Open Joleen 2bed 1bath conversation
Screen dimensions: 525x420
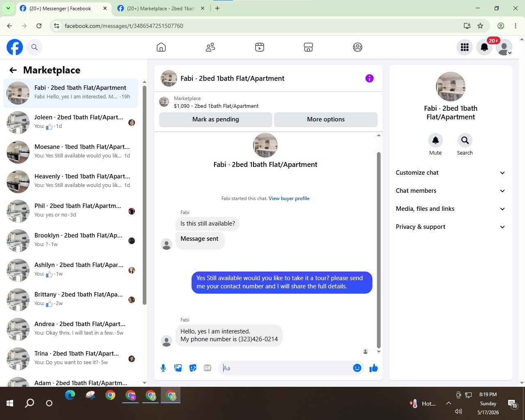click(x=71, y=122)
